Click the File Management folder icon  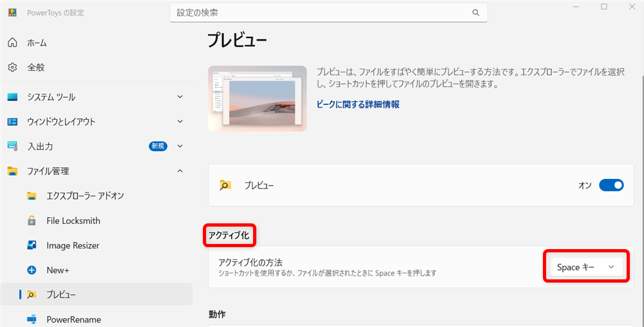pyautogui.click(x=13, y=171)
